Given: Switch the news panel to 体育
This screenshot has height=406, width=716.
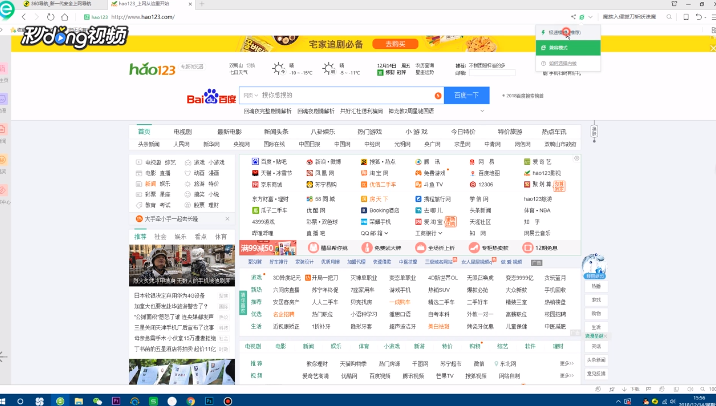Looking at the screenshot, I should pyautogui.click(x=221, y=237).
